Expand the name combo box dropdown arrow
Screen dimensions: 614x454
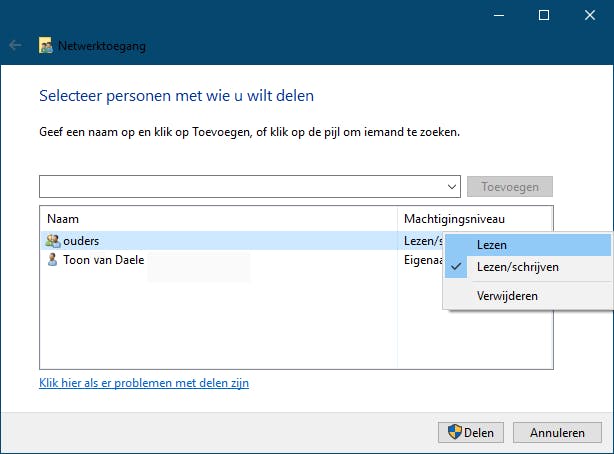(x=452, y=187)
